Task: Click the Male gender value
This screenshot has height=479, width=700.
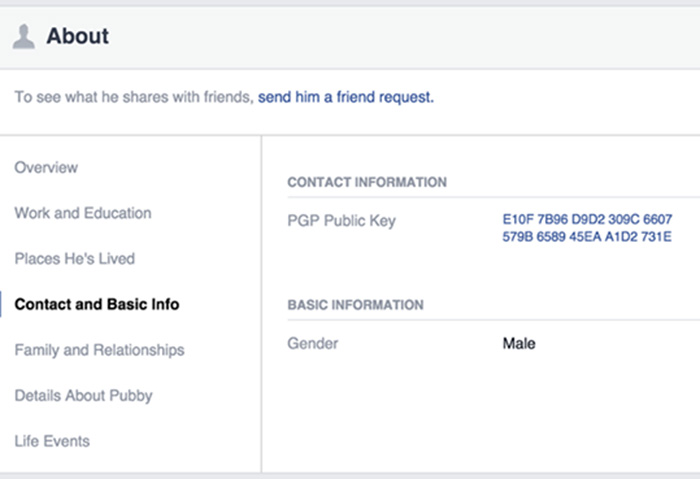Action: coord(519,343)
